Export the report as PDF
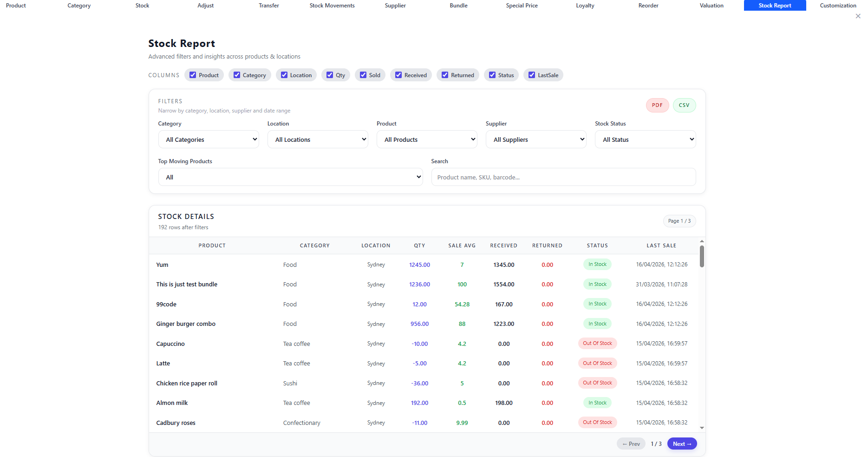This screenshot has width=868, height=457. pos(657,105)
